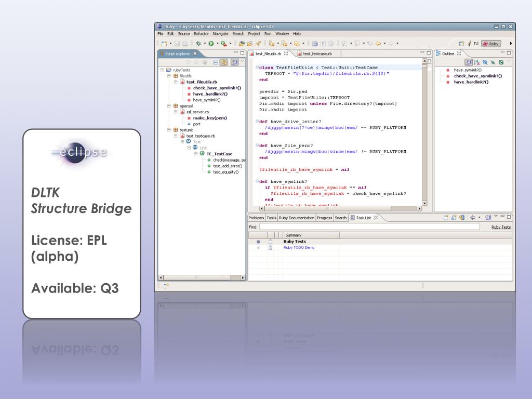Image resolution: width=532 pixels, height=399 pixels.
Task: Toggle Link with Editor in Script explorer
Action: tap(223, 62)
